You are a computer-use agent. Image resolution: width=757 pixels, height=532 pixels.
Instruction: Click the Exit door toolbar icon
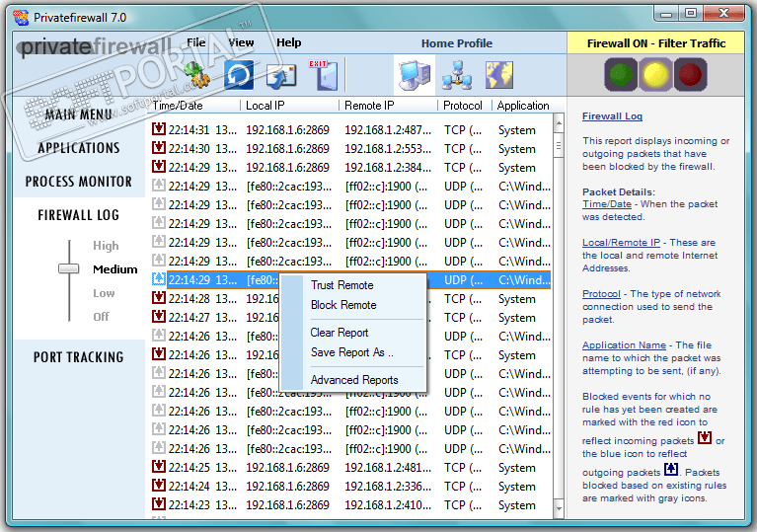click(x=325, y=75)
